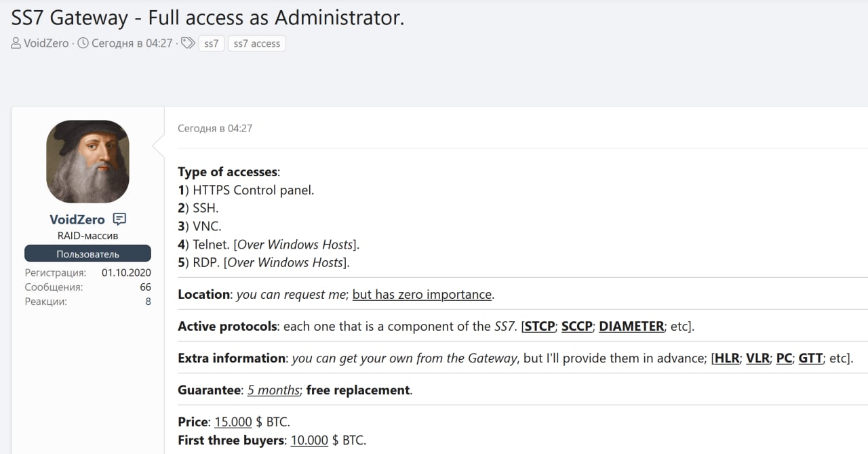Screen dimensions: 868x454
Task: Click the tags icon before ss7
Action: point(188,43)
